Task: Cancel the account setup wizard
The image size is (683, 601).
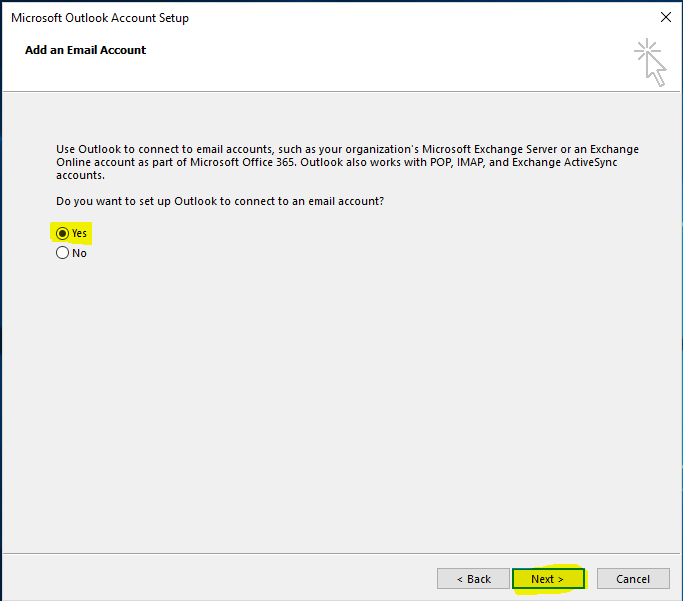Action: [x=633, y=579]
